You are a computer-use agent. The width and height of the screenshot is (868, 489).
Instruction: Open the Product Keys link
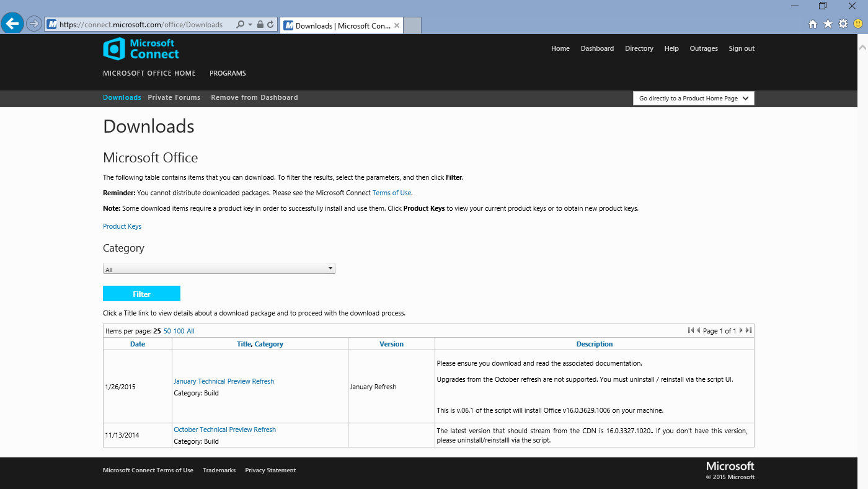point(122,226)
